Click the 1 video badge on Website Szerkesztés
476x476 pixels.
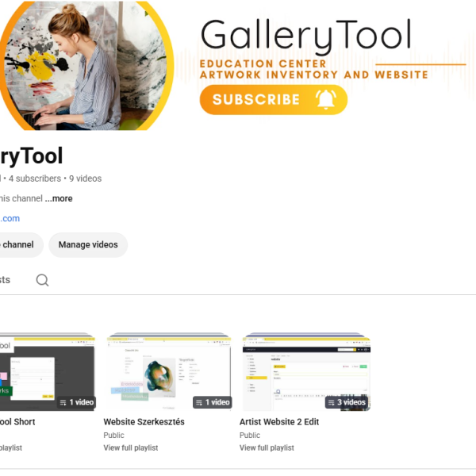pos(213,402)
